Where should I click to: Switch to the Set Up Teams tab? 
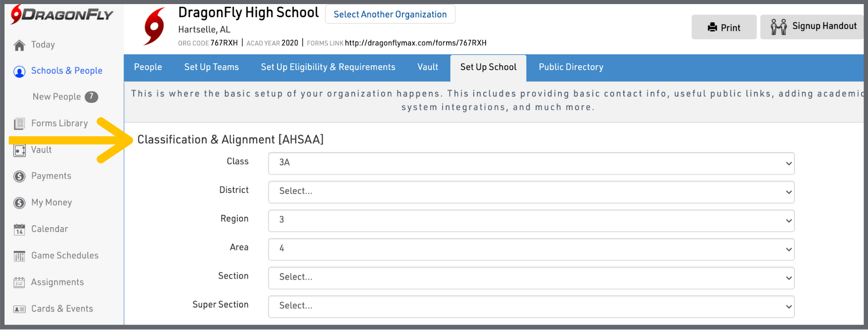click(x=211, y=67)
